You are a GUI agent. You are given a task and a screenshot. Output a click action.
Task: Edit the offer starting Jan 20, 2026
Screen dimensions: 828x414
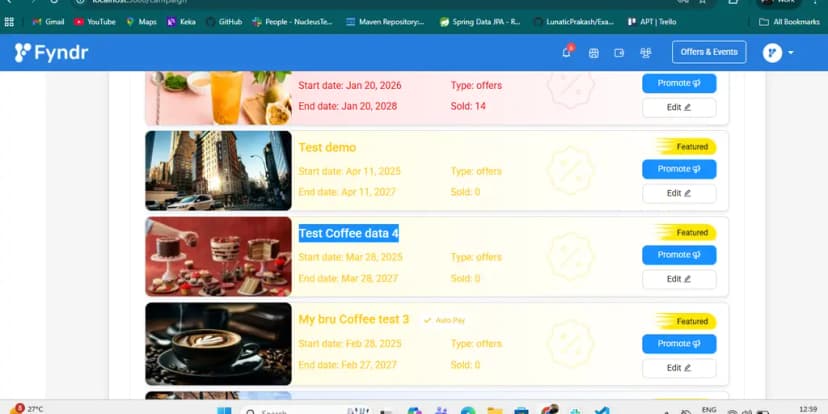(x=679, y=107)
